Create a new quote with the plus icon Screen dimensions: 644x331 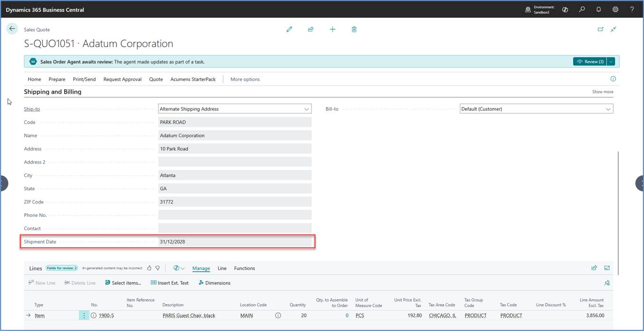pyautogui.click(x=332, y=29)
